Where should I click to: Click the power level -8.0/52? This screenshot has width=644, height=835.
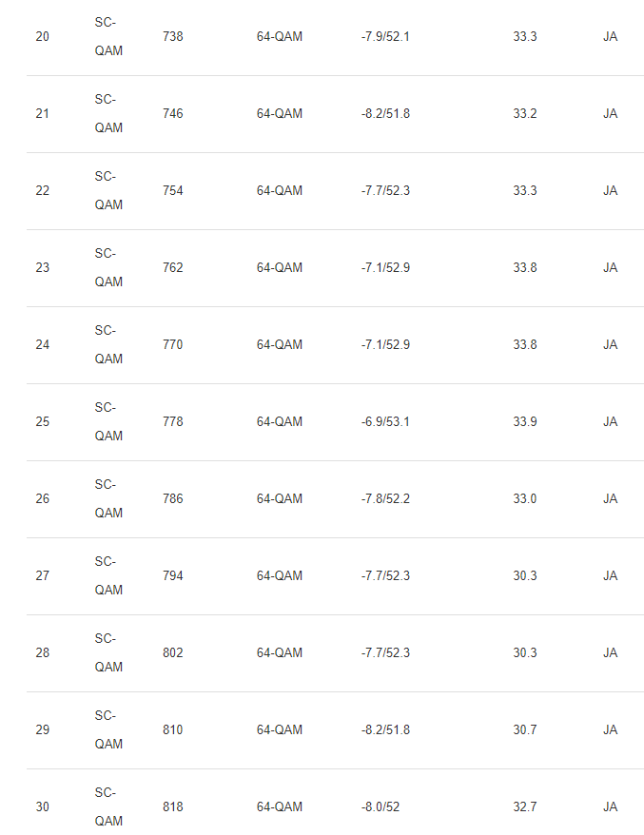[381, 807]
